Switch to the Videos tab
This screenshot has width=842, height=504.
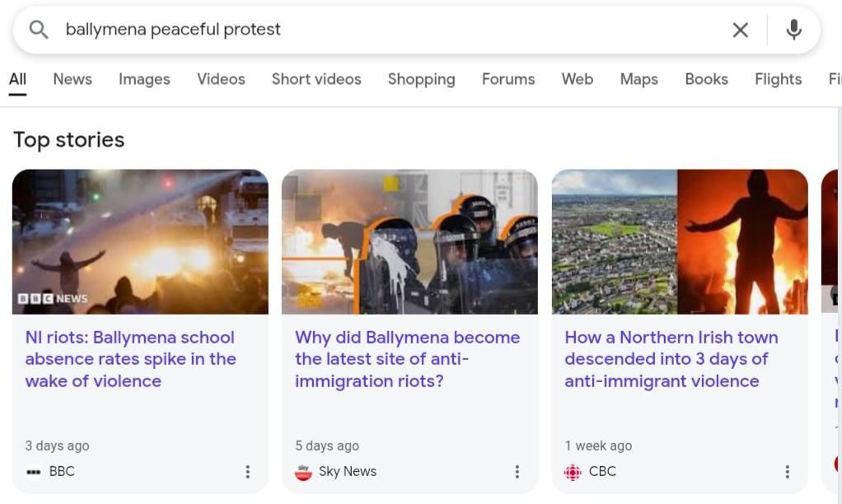pos(221,79)
